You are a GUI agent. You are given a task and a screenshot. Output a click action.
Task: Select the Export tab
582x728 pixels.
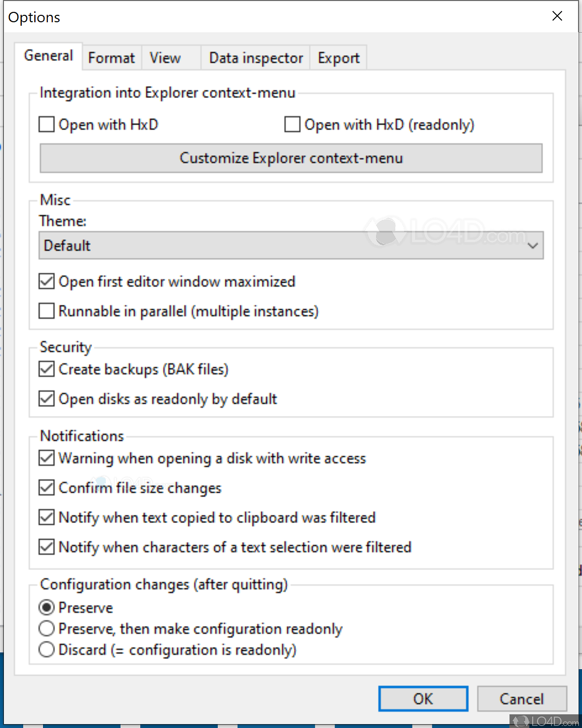click(338, 58)
